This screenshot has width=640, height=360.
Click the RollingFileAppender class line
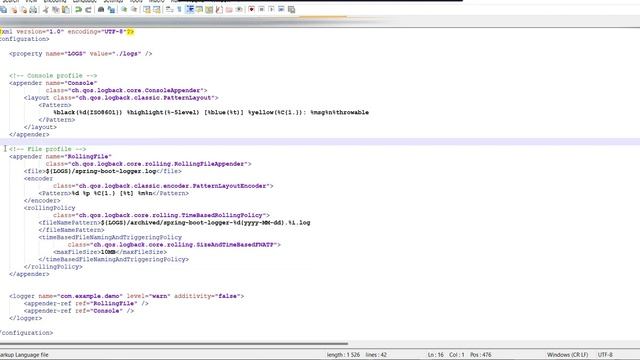149,164
